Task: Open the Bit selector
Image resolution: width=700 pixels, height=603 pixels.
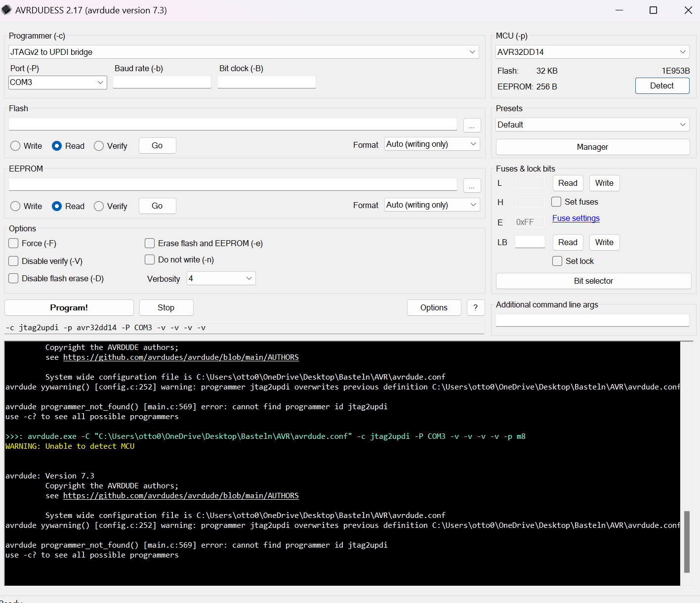Action: coord(593,281)
